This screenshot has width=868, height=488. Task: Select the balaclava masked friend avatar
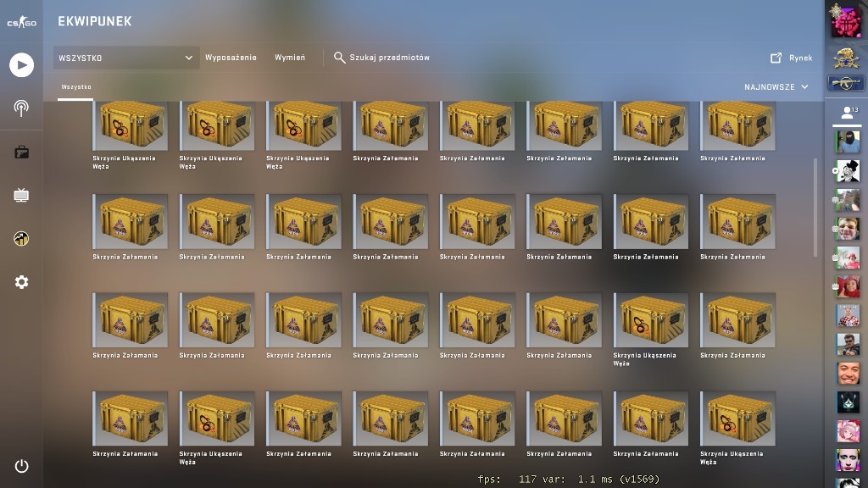[848, 142]
